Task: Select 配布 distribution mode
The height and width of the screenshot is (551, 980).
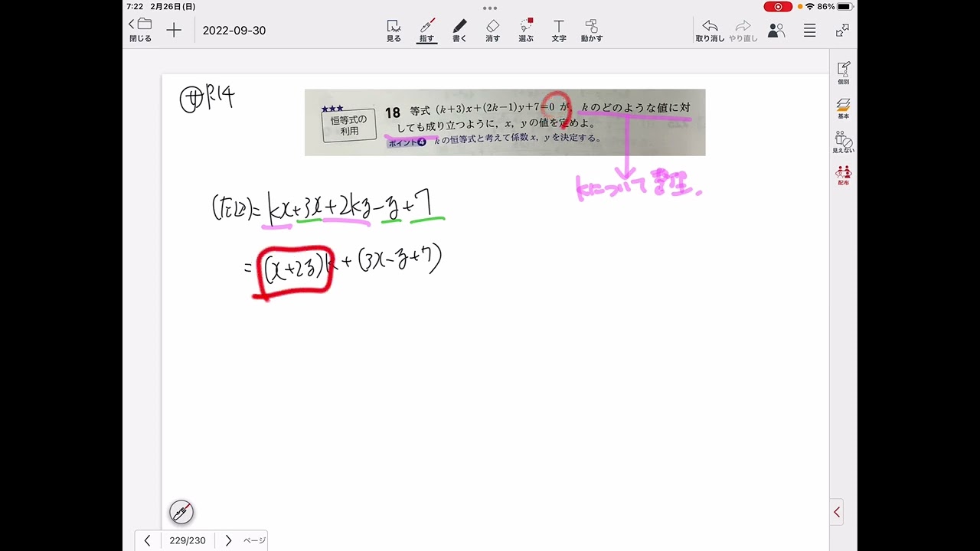Action: pyautogui.click(x=843, y=177)
